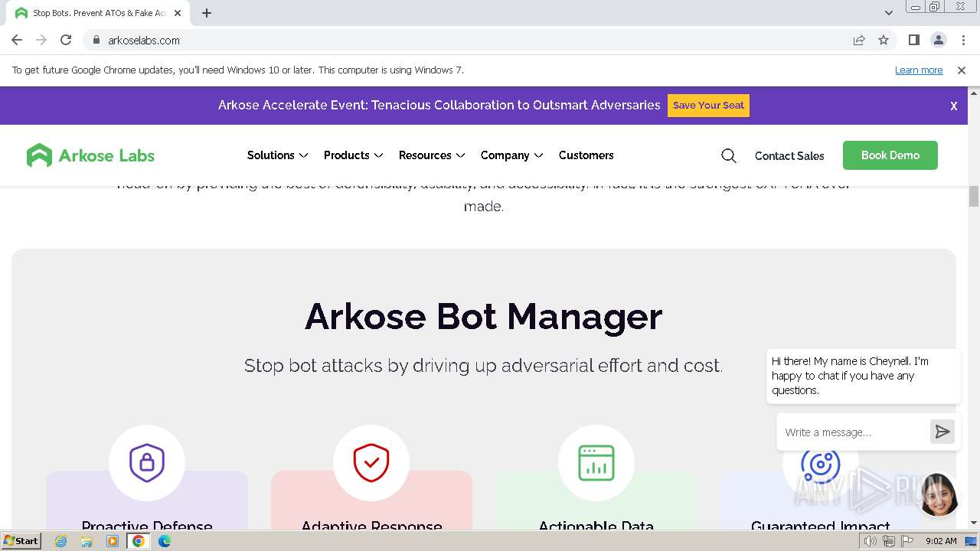Go back to previous page
The width and height of the screenshot is (980, 551).
(17, 40)
